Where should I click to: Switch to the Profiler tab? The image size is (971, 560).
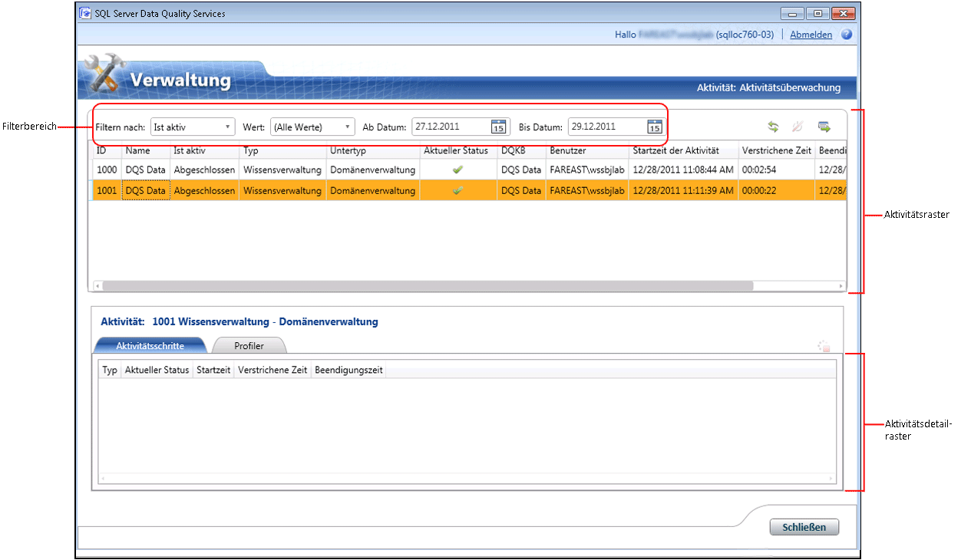(249, 346)
